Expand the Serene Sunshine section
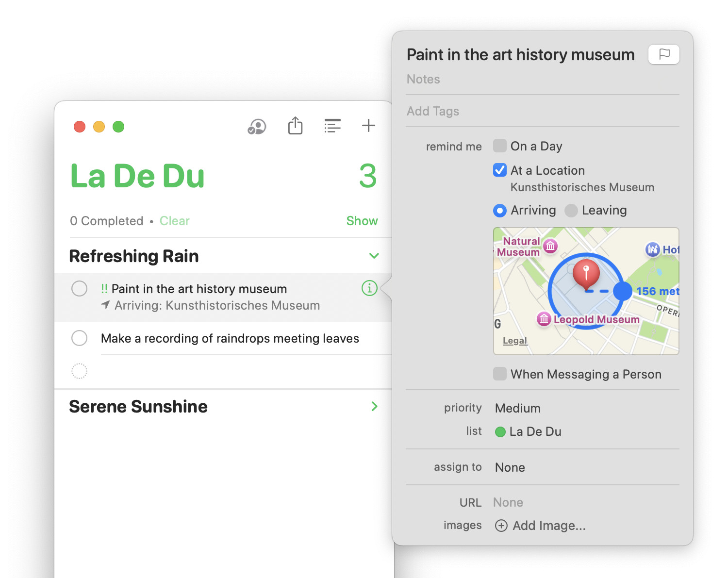728x578 pixels. pos(374,406)
